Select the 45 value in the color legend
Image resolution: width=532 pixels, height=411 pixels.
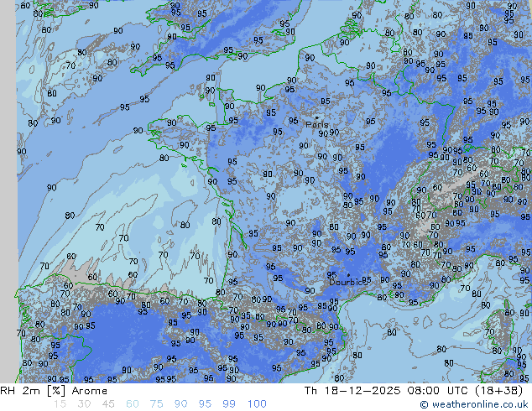(108, 404)
